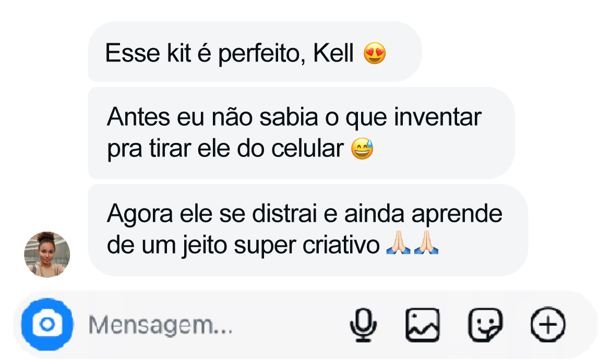Viewport: 611px width, 364px height.
Task: Open the camera from the blue button
Action: pos(47,325)
